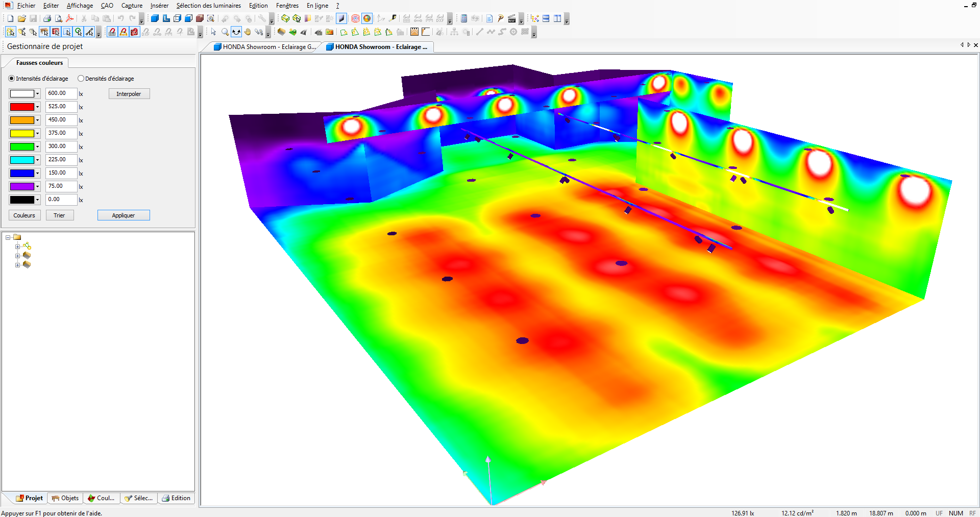Viewport: 980px width, 517px height.
Task: Click the purple 75 lx colour swatch
Action: (x=22, y=187)
